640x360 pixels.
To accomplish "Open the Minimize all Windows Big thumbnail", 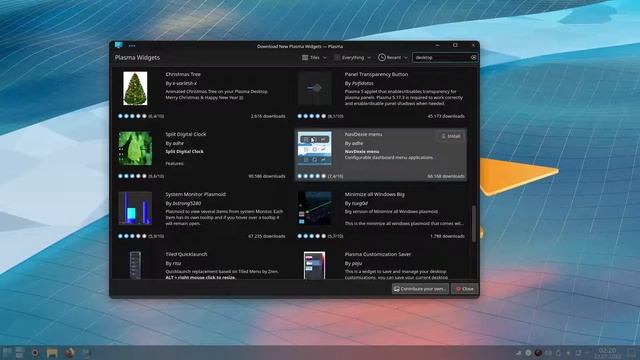I will (x=314, y=208).
